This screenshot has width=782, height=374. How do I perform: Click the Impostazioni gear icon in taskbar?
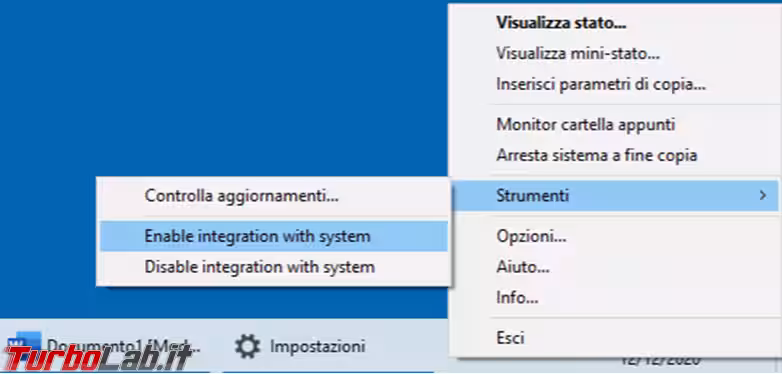[x=248, y=346]
